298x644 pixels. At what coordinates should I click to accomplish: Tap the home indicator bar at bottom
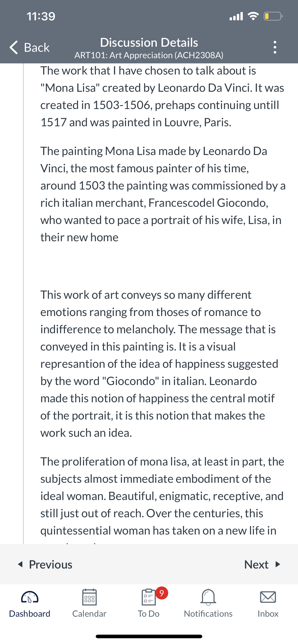coord(149,636)
